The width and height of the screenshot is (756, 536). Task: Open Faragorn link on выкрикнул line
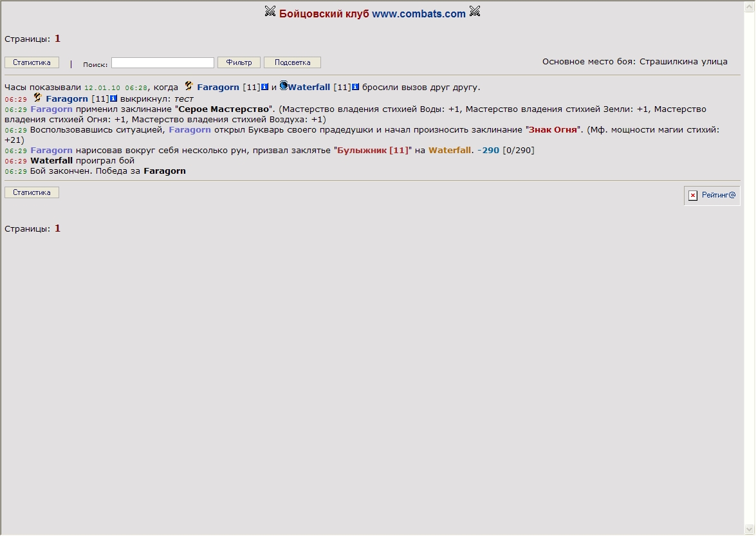(66, 99)
